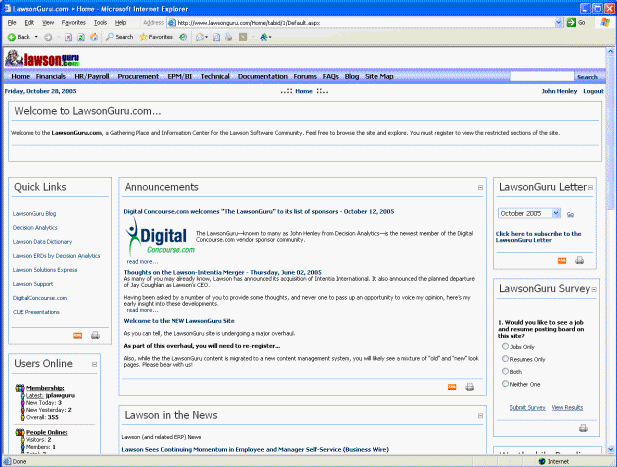This screenshot has height=467, width=617.
Task: Click the Logout link
Action: pyautogui.click(x=593, y=91)
